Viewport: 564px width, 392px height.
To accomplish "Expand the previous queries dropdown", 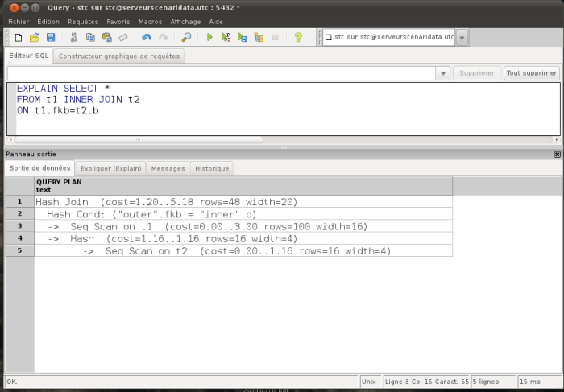I will [443, 73].
